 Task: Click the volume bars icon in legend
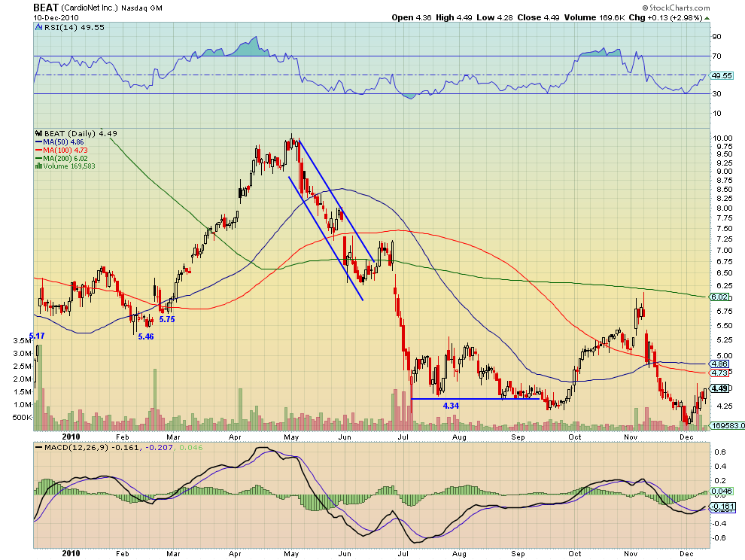(39, 166)
